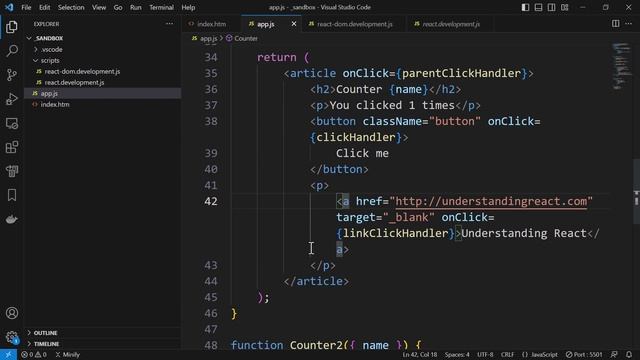Open the Help menu
The height and width of the screenshot is (360, 640).
188,7
